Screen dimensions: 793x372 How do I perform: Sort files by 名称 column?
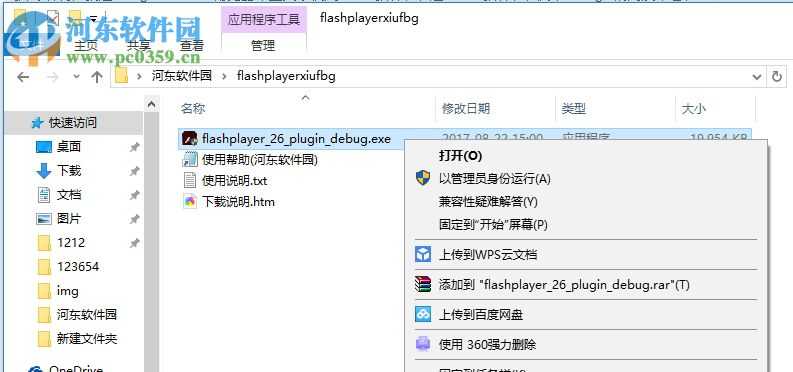pyautogui.click(x=193, y=108)
